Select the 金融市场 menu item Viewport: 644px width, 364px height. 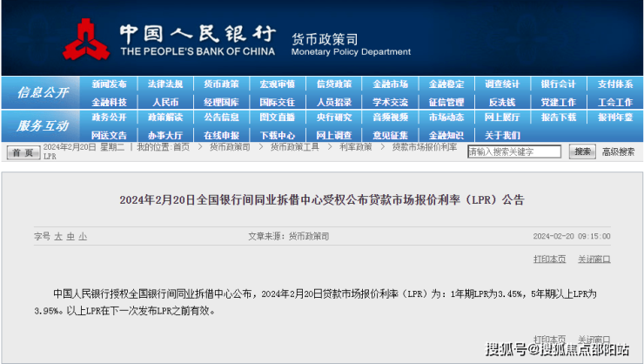pos(390,84)
